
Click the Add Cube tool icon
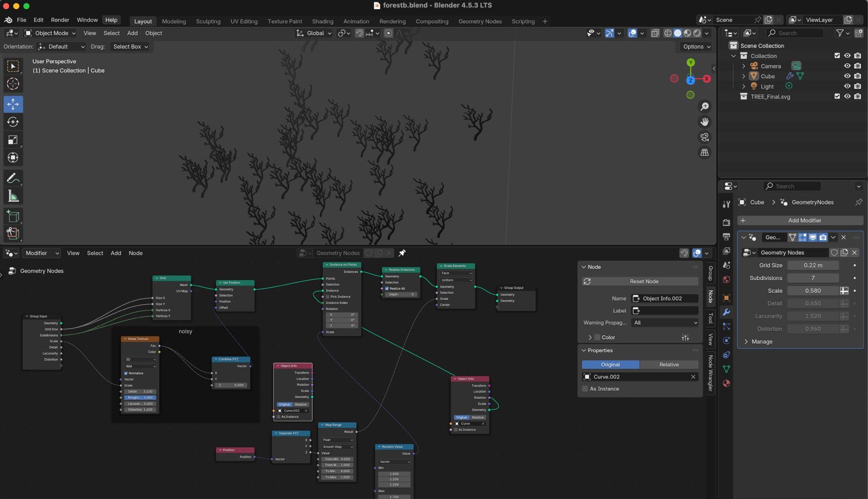coord(13,216)
